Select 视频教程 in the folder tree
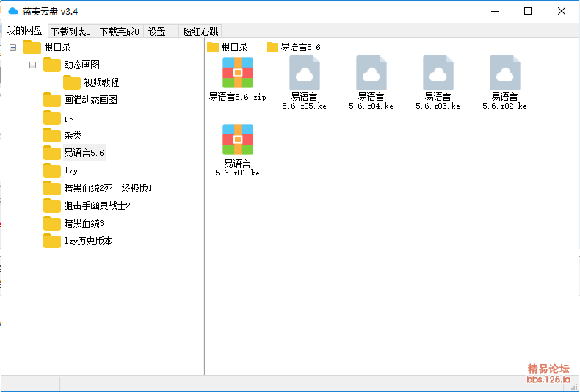 tap(101, 82)
